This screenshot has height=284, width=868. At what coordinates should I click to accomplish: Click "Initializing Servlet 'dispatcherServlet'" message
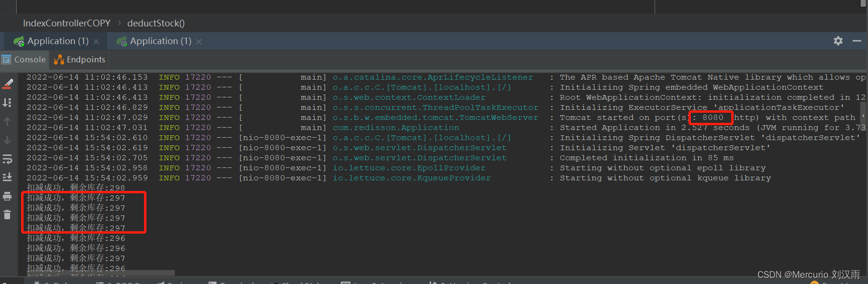(x=665, y=148)
